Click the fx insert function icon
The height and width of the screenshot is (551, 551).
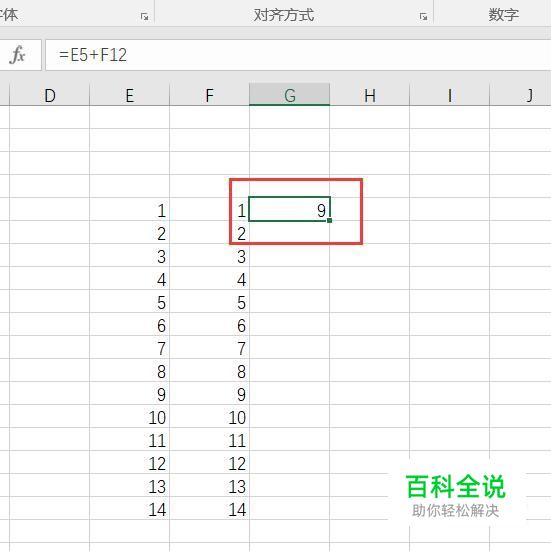(x=18, y=55)
